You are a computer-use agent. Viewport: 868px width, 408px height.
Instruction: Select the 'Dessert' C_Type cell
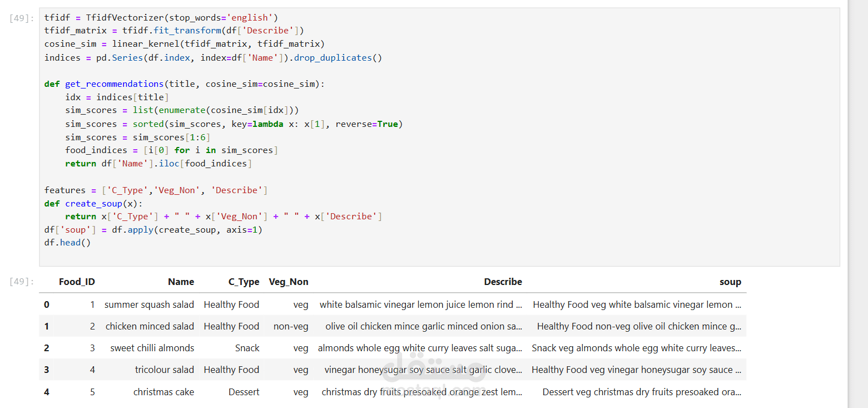(x=244, y=392)
